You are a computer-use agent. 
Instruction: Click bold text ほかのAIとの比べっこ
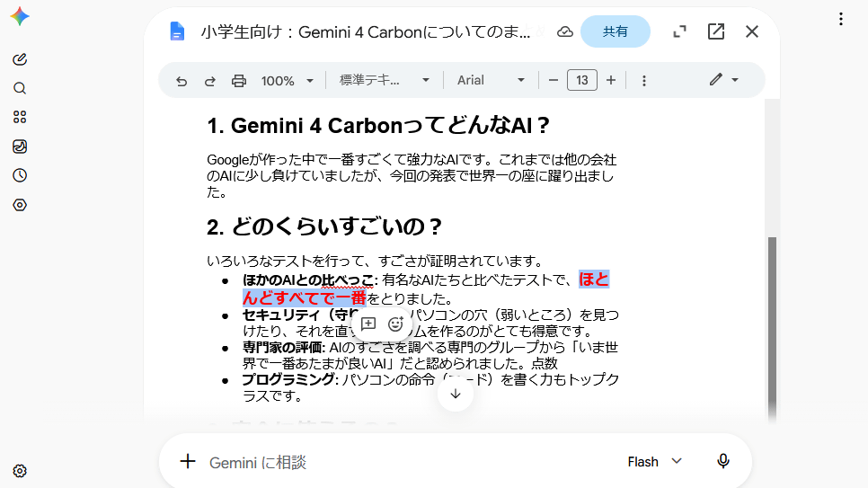coord(308,280)
